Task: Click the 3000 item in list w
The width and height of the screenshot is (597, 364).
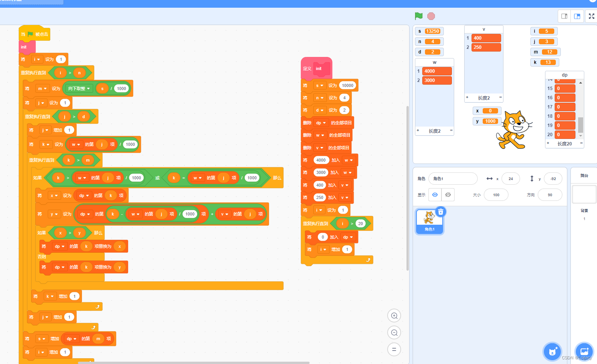Action: pos(437,80)
